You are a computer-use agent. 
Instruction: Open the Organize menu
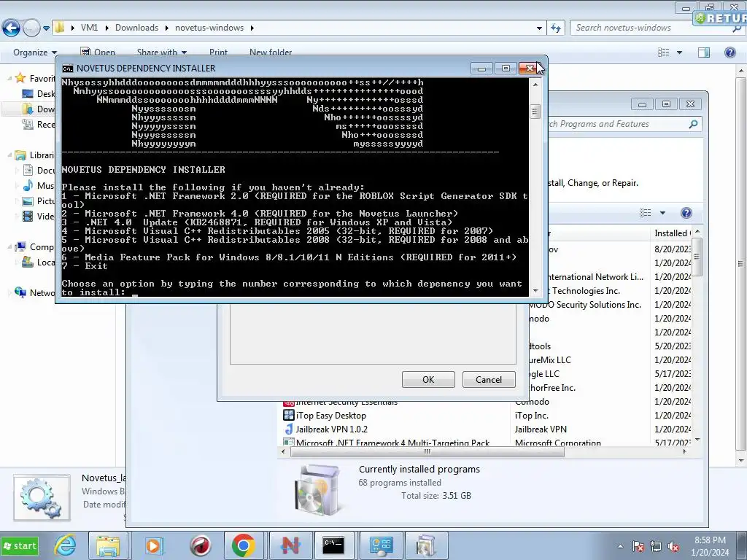[35, 52]
